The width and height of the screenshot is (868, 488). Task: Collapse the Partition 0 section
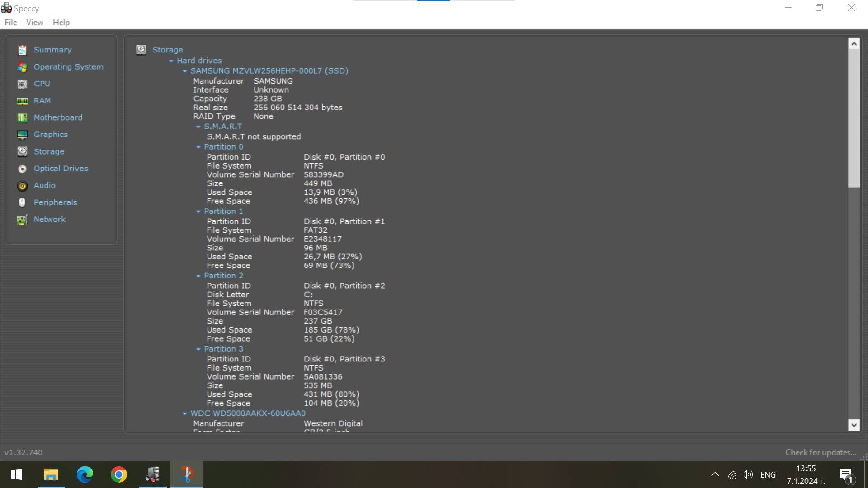pos(198,147)
